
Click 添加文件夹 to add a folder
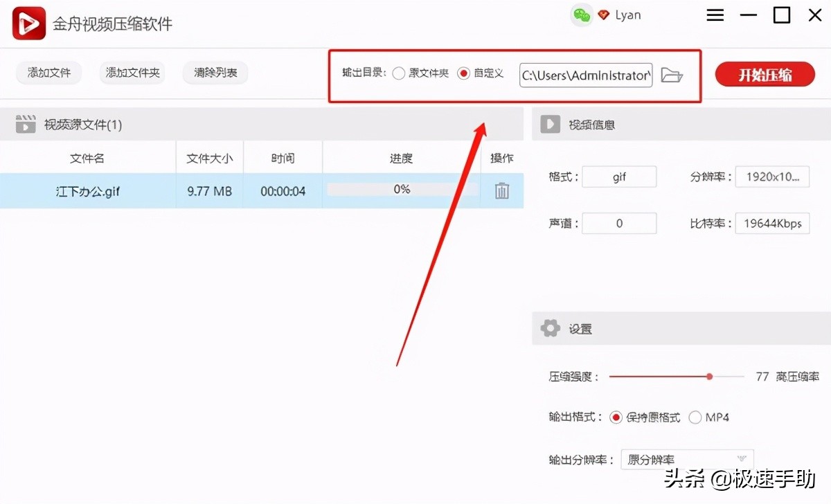(132, 73)
